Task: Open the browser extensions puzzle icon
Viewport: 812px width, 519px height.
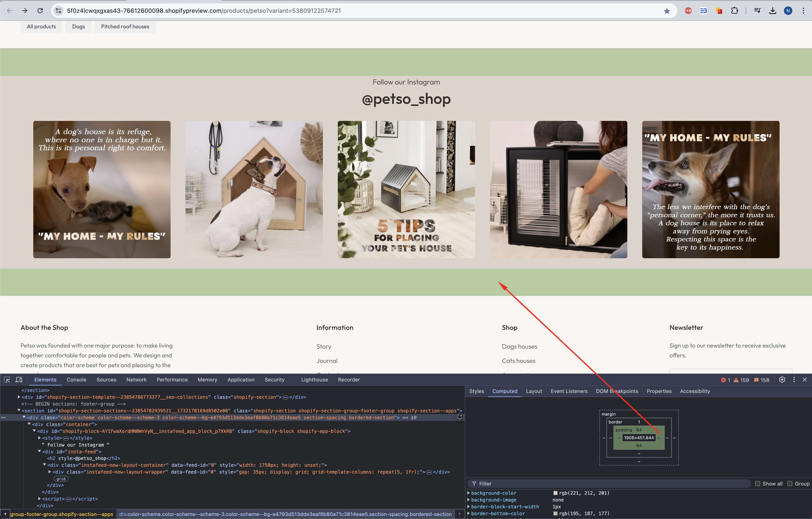Action: point(734,11)
